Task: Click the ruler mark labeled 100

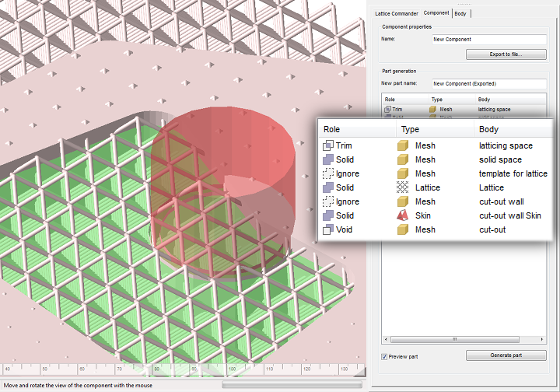Action: click(232, 369)
